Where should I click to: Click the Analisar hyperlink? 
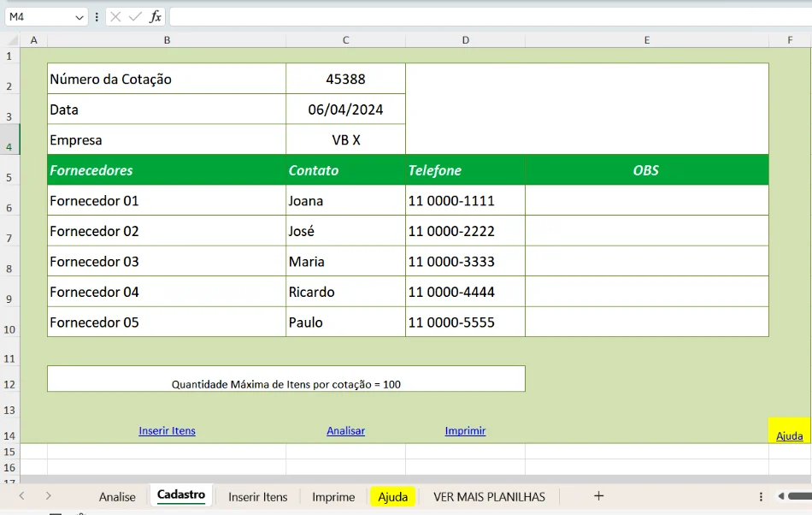pos(346,430)
